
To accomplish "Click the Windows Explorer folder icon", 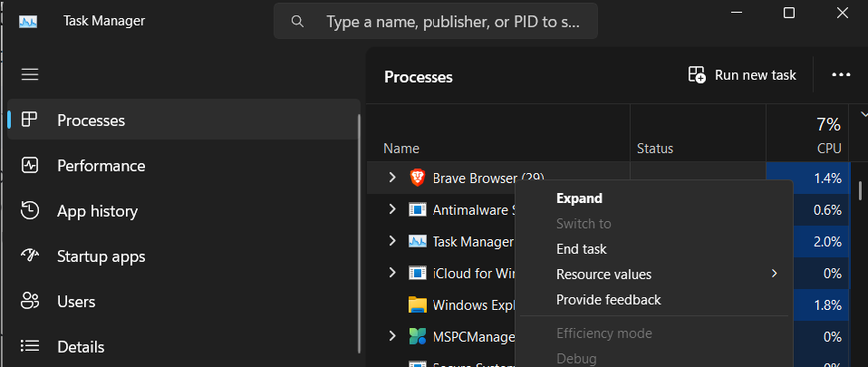I will (417, 304).
